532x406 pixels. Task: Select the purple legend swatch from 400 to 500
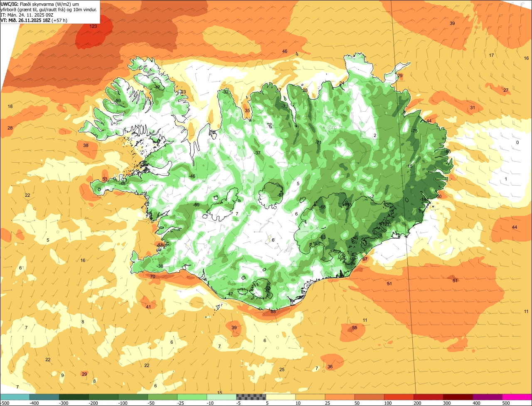point(487,397)
